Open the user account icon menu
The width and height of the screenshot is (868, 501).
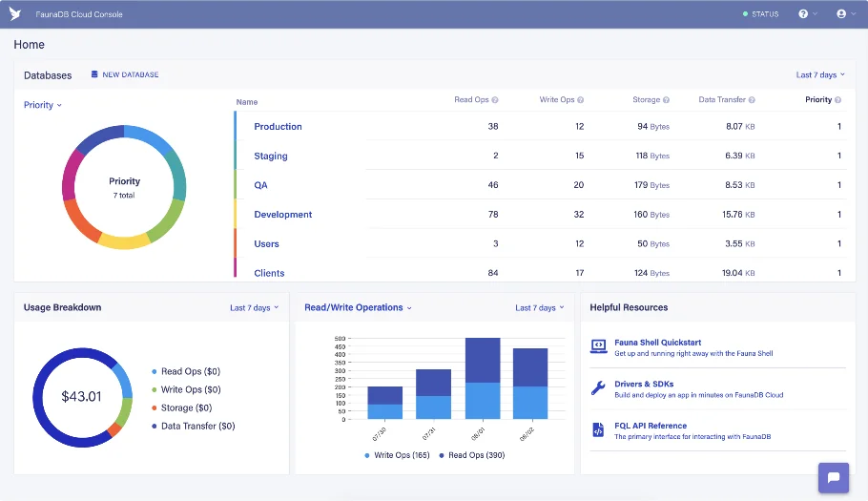click(x=845, y=14)
